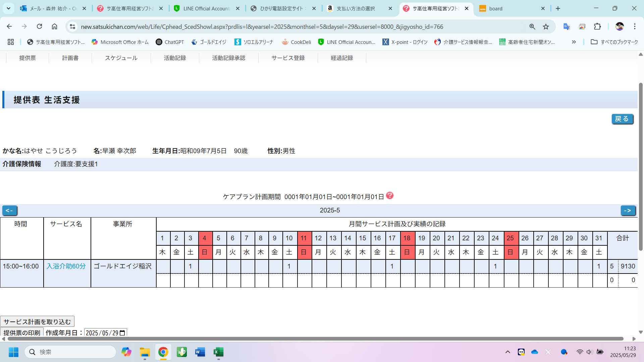The width and height of the screenshot is (644, 362).
Task: Click the zoom magnifier icon in the address bar
Action: [x=532, y=26]
